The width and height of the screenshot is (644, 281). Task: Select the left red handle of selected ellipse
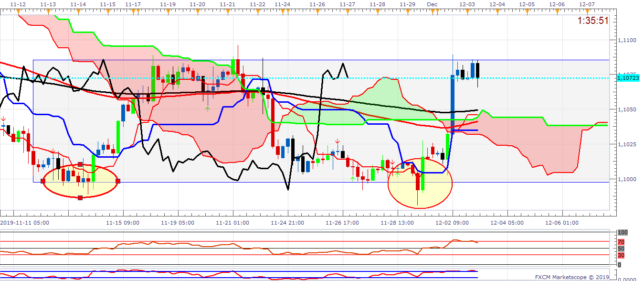point(43,181)
